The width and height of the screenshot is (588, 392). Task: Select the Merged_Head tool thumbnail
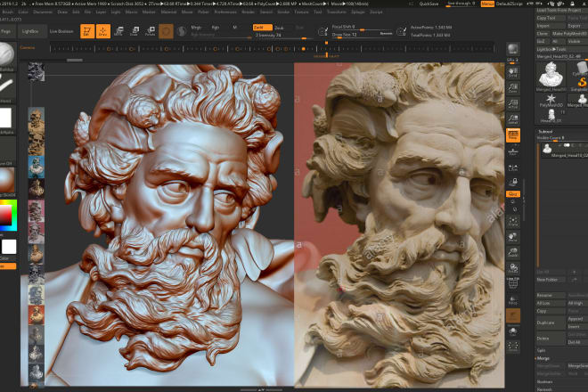pyautogui.click(x=551, y=75)
